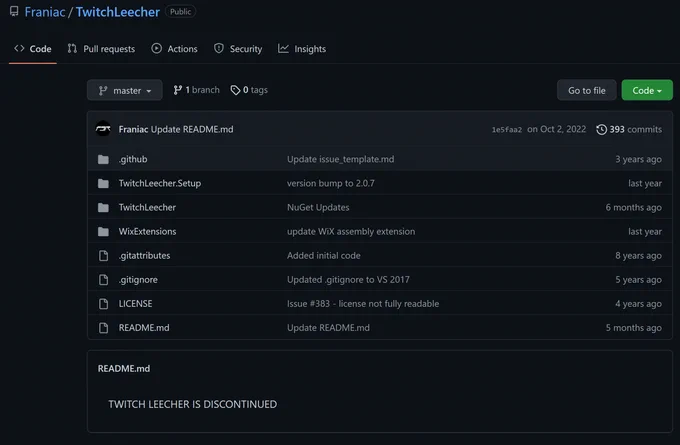Open the Security tab
This screenshot has width=680, height=445.
click(x=238, y=49)
